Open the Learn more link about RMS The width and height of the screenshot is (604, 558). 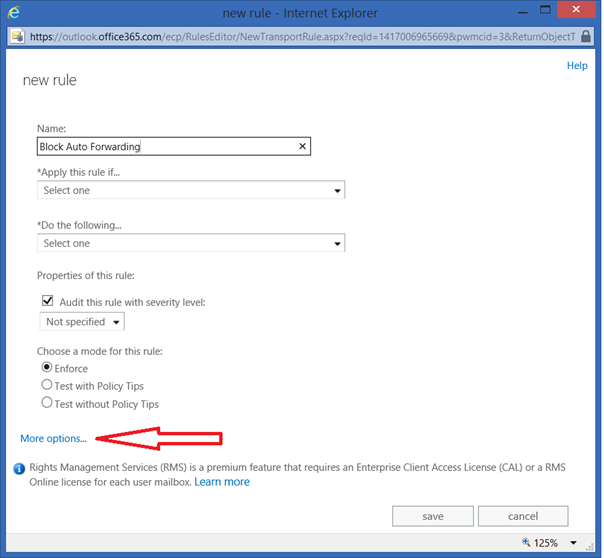coord(222,482)
